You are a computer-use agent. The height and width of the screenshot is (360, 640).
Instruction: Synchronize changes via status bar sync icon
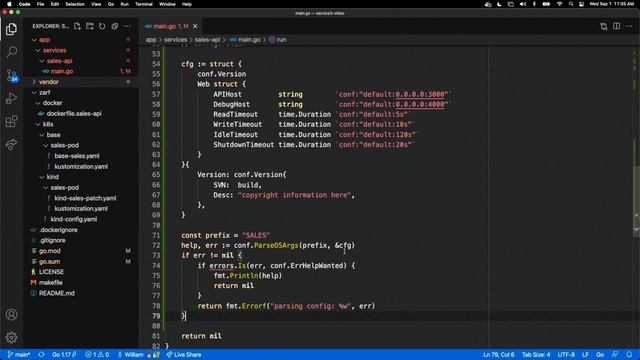point(41,355)
